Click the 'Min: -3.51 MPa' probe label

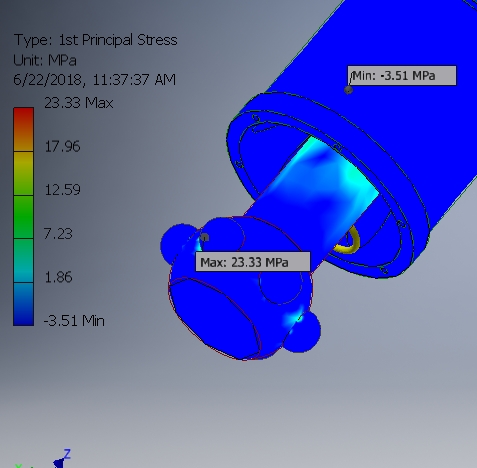[x=402, y=76]
